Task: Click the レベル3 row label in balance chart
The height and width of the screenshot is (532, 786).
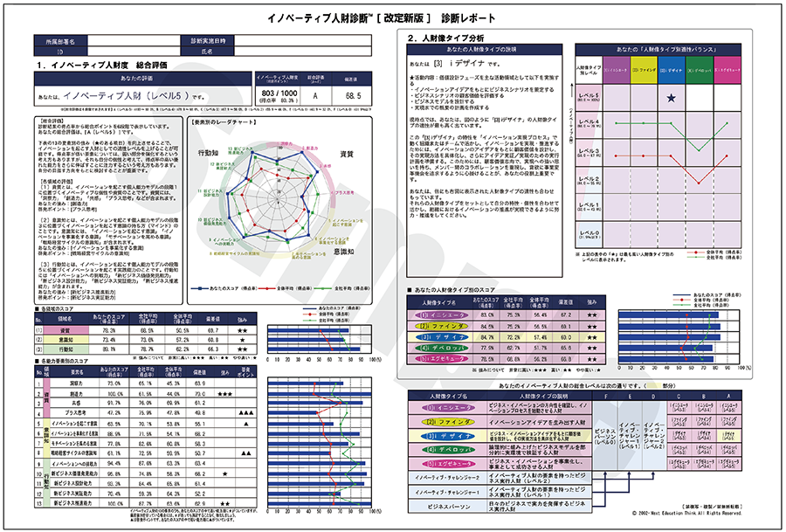Action: [589, 152]
